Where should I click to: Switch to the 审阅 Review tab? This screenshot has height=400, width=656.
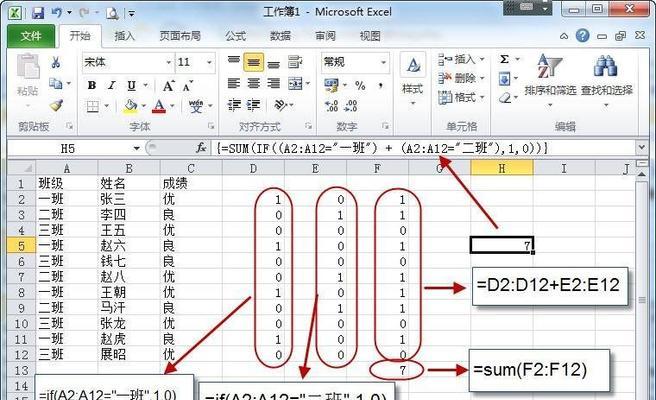point(325,36)
